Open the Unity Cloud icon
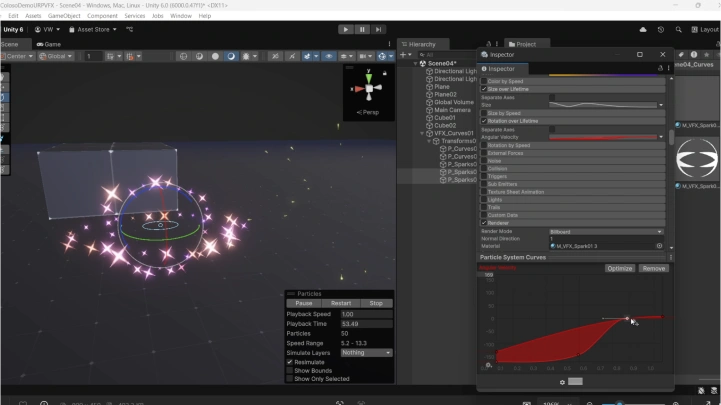721x405 pixels. click(643, 29)
